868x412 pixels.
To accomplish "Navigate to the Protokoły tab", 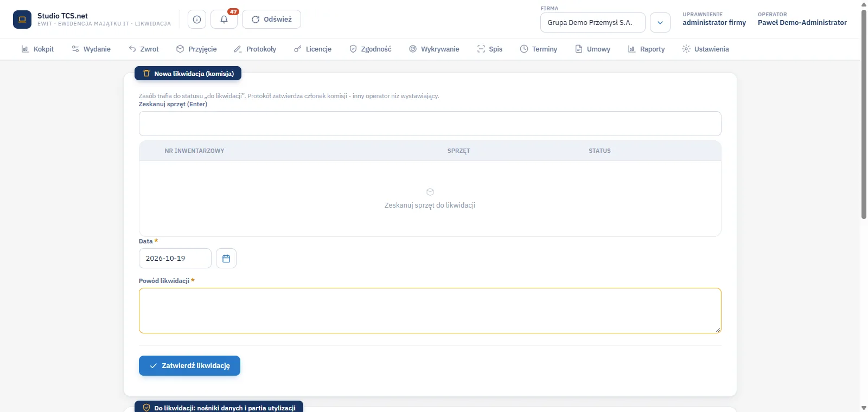I will pos(255,49).
